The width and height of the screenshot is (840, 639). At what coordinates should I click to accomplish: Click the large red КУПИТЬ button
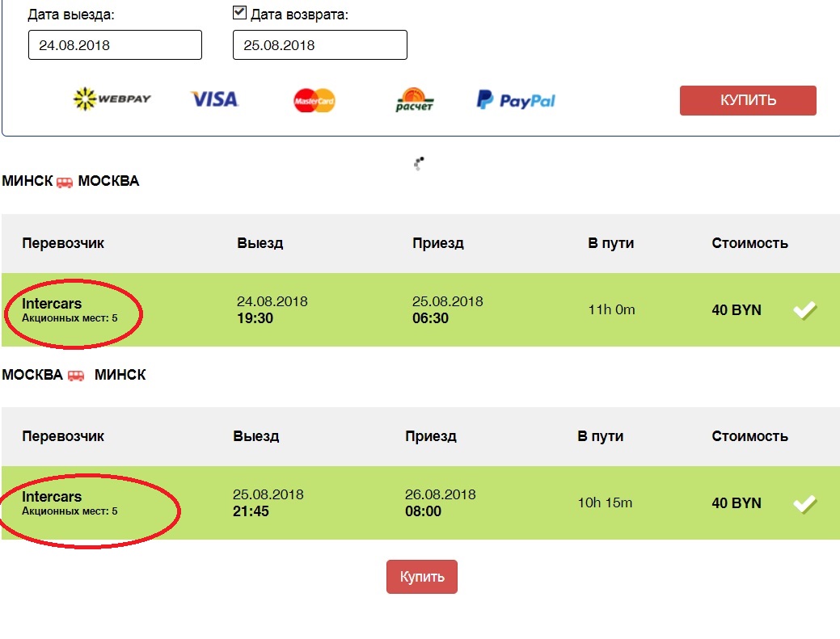pos(748,100)
